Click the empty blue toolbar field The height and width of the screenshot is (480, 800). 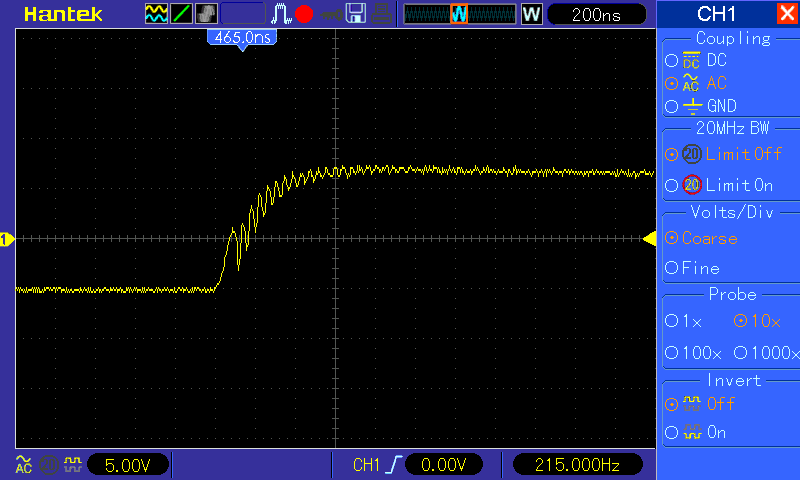[x=243, y=14]
